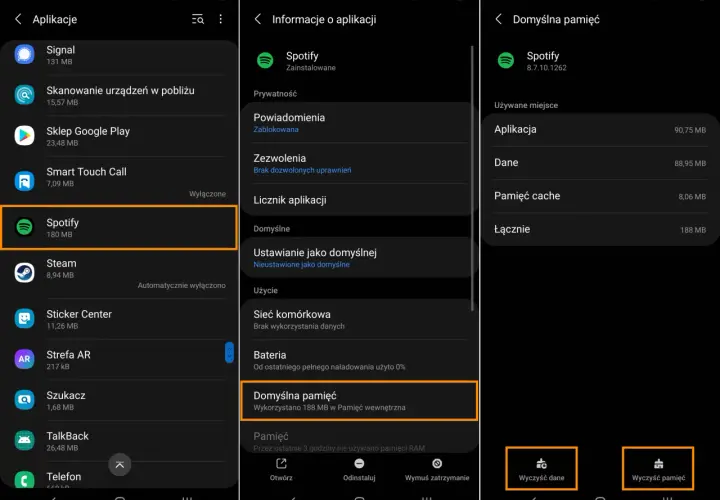Tap the Aplikacja 90,75 MB row
This screenshot has height=500, width=720.
coord(600,129)
